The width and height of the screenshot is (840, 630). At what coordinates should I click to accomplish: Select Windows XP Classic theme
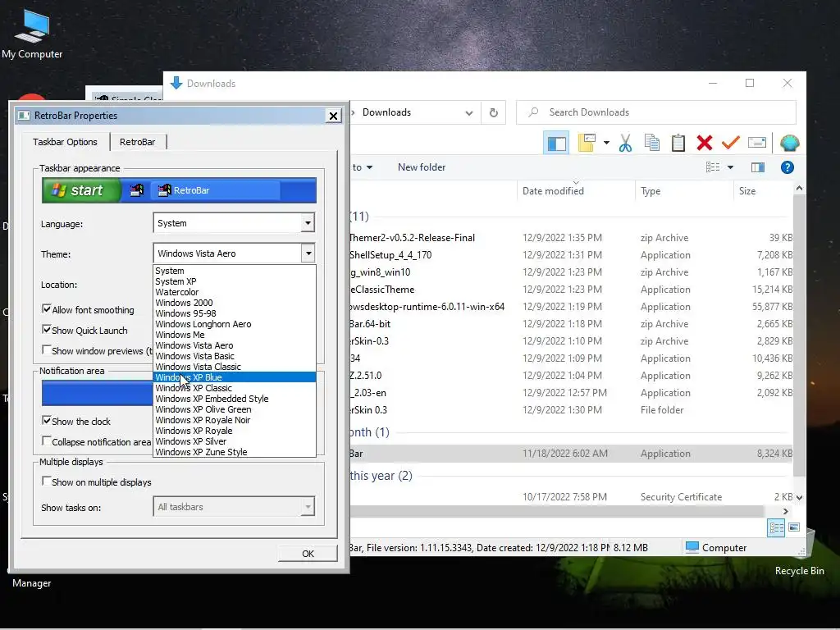click(x=234, y=388)
